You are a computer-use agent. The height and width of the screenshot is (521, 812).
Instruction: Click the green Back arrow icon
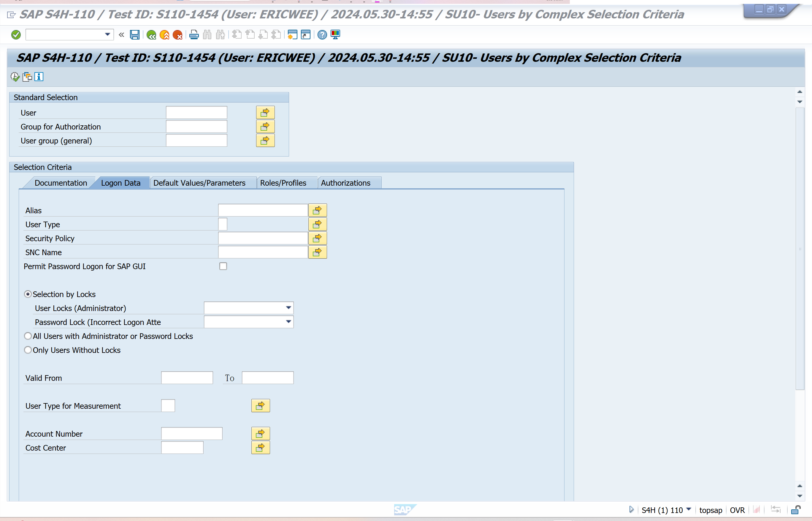[x=151, y=34]
